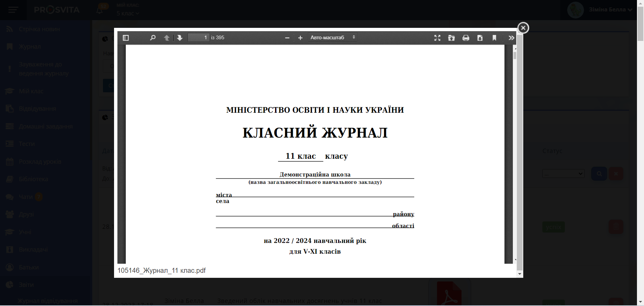Image resolution: width=644 pixels, height=306 pixels.
Task: Go to next PDF page
Action: pos(180,38)
